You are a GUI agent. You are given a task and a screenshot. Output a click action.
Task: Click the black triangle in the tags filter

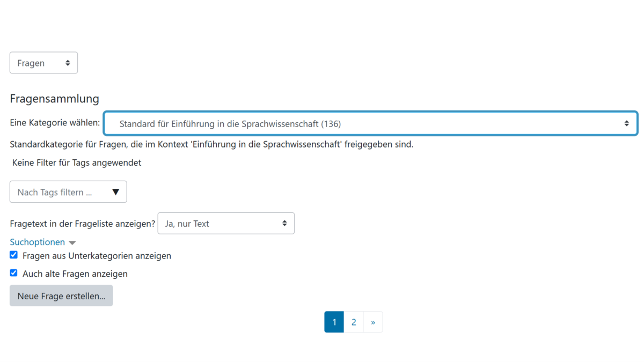click(115, 192)
